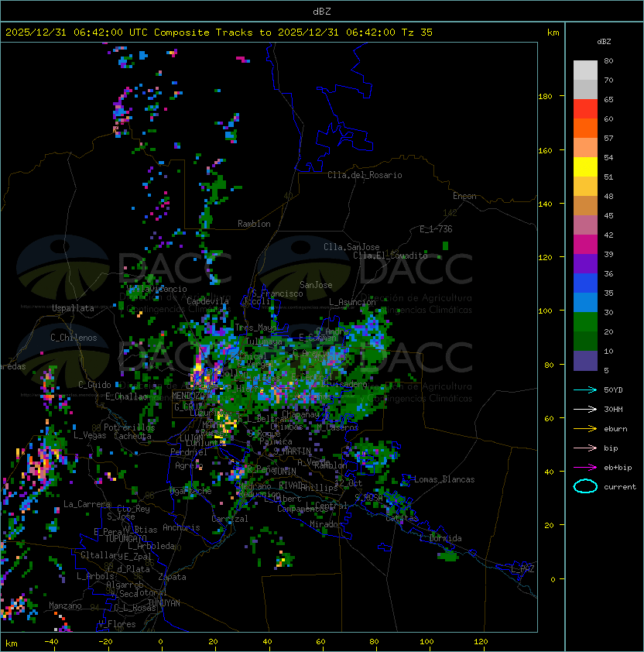Click the 'Villavicencio' label
The image size is (644, 652).
[156, 289]
